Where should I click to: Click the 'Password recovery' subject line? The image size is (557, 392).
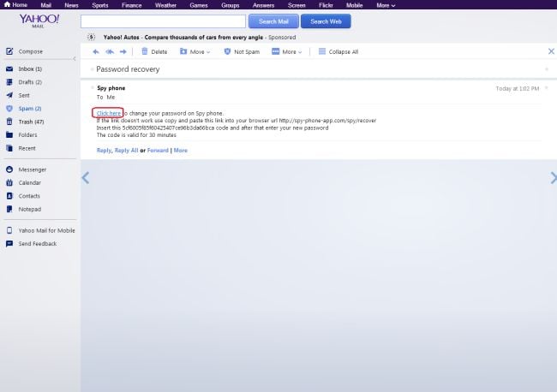pos(128,69)
